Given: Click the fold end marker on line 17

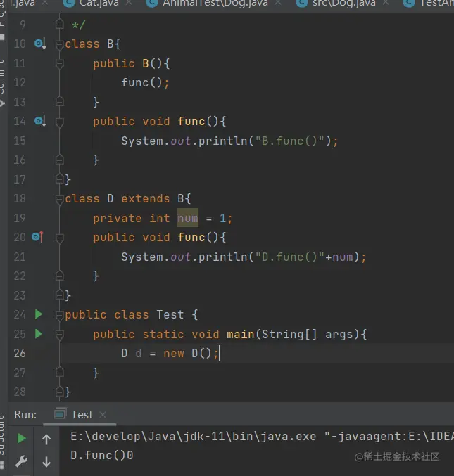Looking at the screenshot, I should point(60,179).
